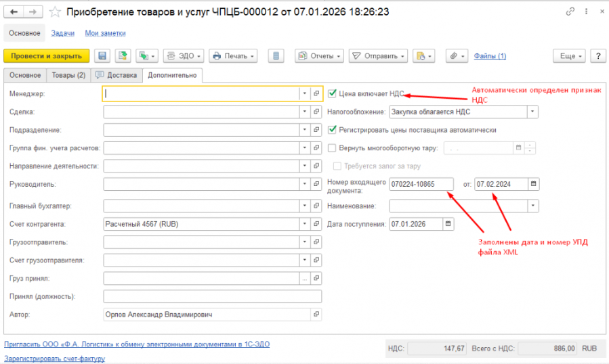
Task: Click ellipsis selector in Груз принял field
Action: (x=305, y=279)
